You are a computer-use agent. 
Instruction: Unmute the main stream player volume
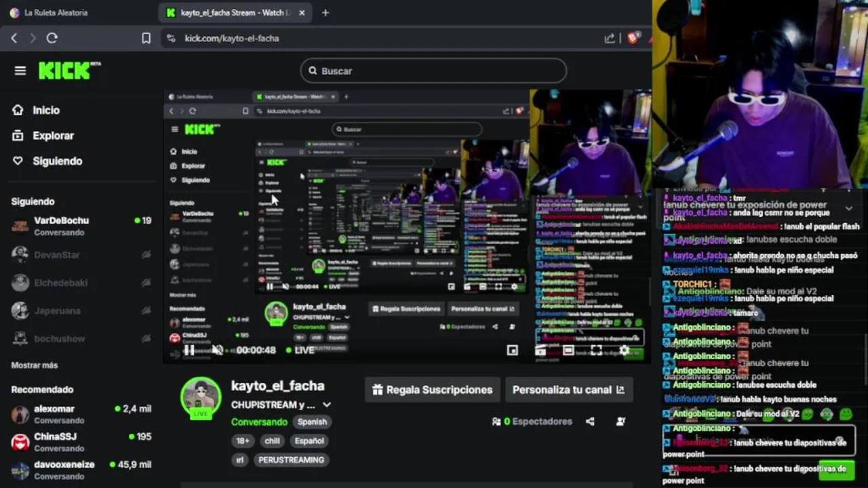(217, 350)
